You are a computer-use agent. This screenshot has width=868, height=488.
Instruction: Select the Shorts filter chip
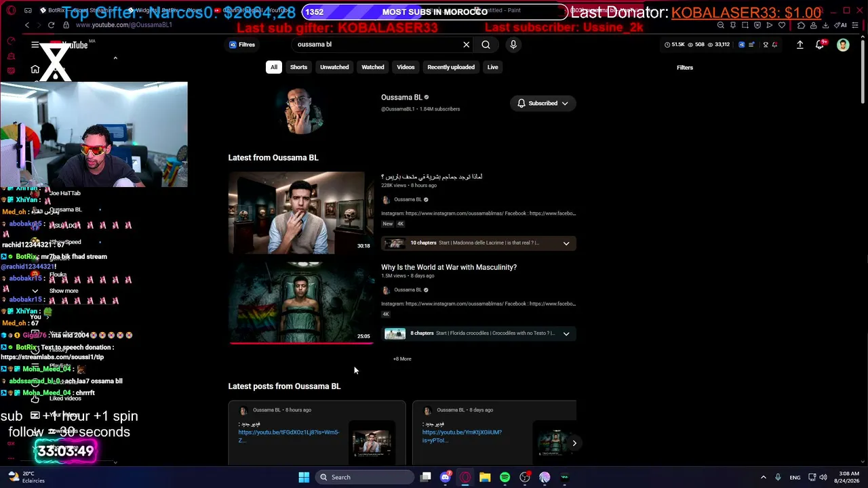coord(298,67)
